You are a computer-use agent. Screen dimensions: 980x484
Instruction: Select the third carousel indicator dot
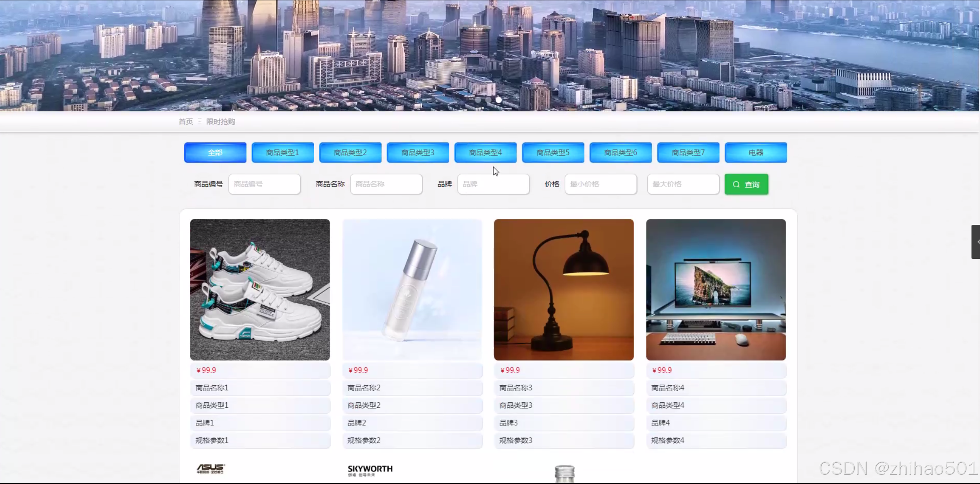pos(499,100)
